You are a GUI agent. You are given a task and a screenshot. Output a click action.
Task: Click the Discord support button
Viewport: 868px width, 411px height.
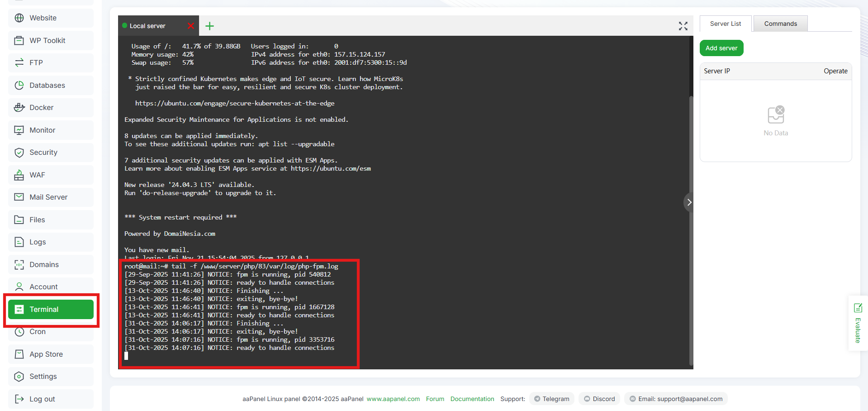pyautogui.click(x=599, y=399)
